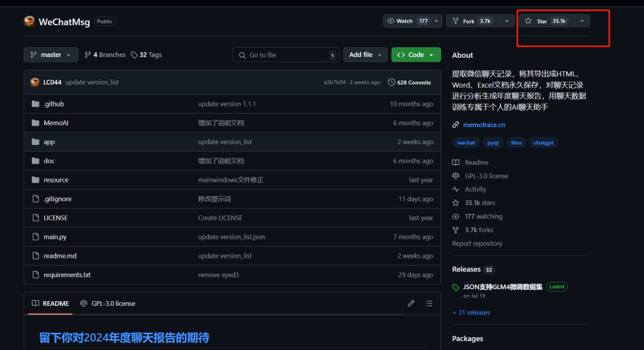Viewport: 644px width, 350px height.
Task: Select the llms topic tag
Action: coord(516,143)
